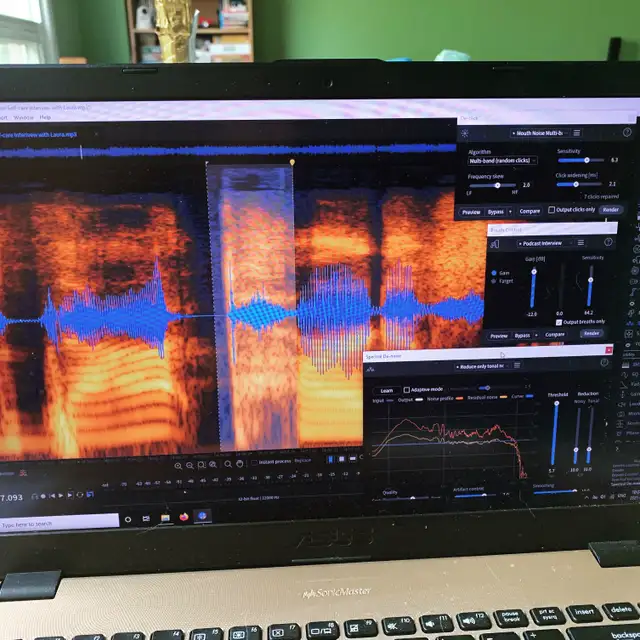The width and height of the screenshot is (640, 640).
Task: Click the Learn button in Spectral De-noise
Action: click(386, 391)
